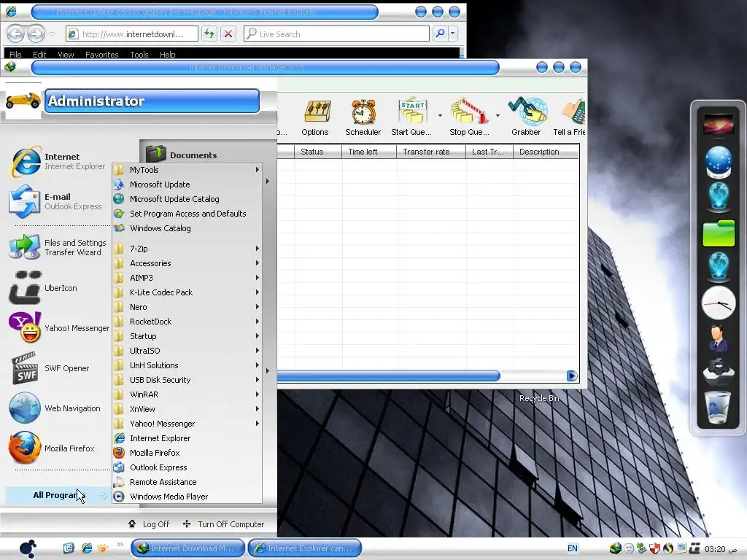
Task: Open Outlook Express from All Programs list
Action: tap(187, 467)
